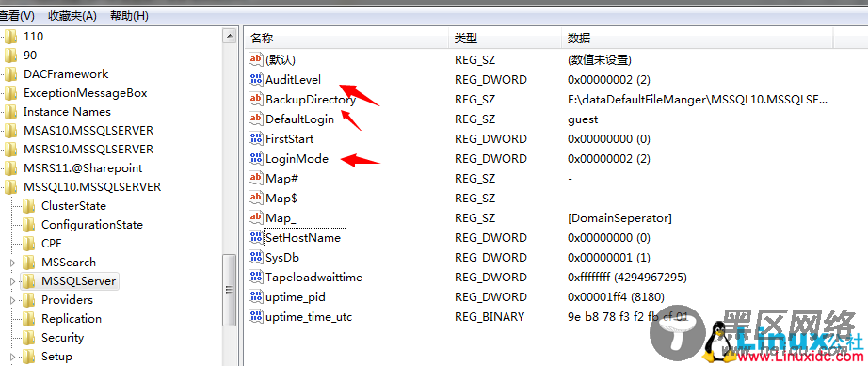Click the LoginMode DWORD value icon
The image size is (868, 366).
[256, 159]
